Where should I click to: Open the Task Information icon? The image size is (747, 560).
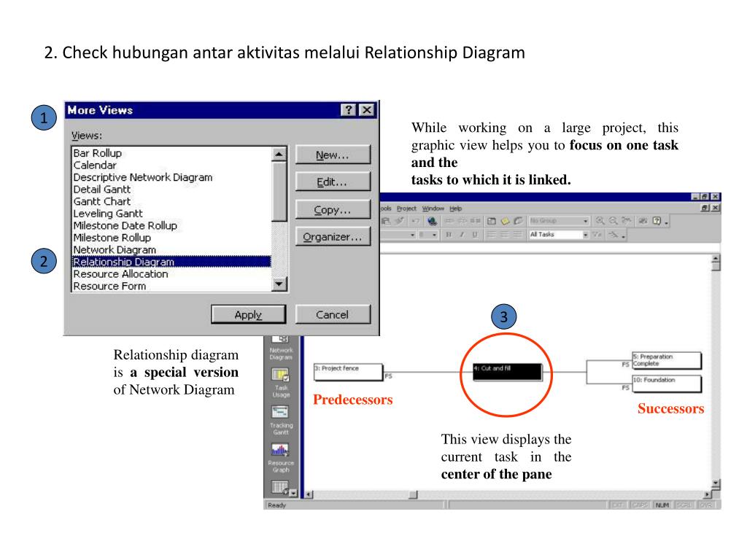492,221
